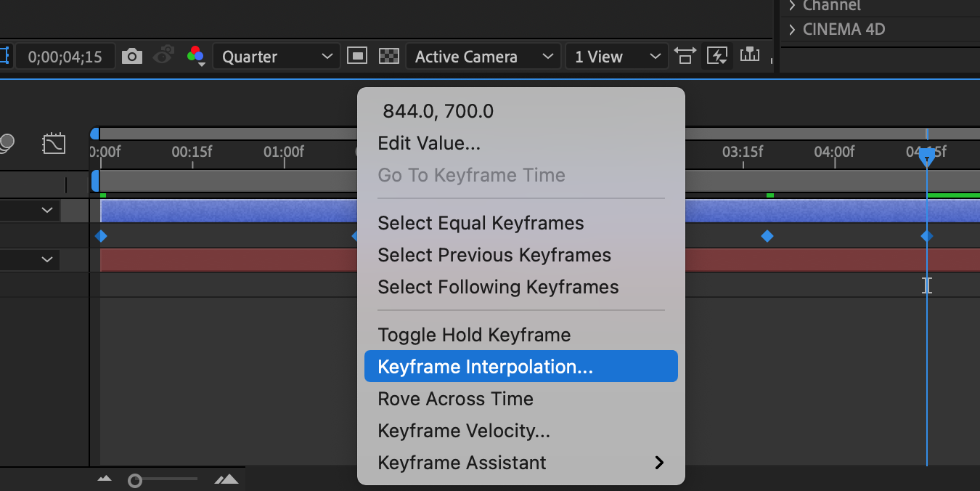Open the Active Camera dropdown
This screenshot has width=980, height=491.
tap(483, 57)
